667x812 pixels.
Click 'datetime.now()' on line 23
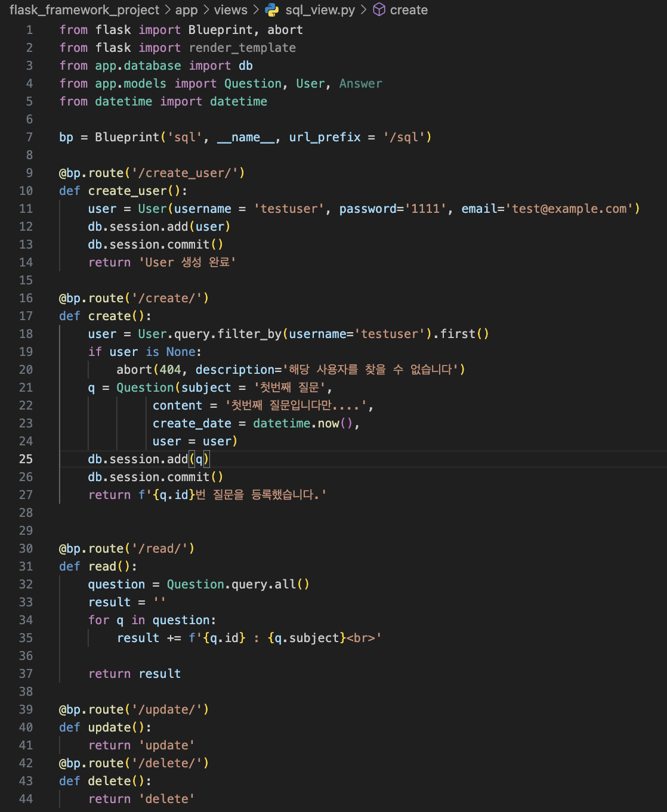303,423
